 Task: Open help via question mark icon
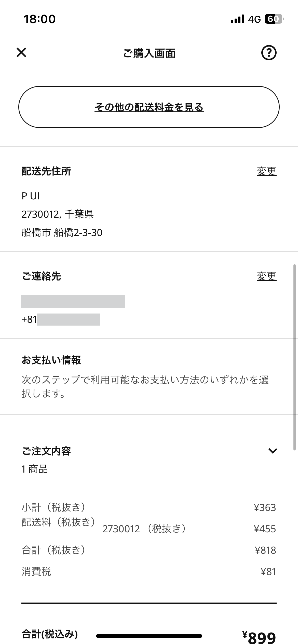pos(269,53)
